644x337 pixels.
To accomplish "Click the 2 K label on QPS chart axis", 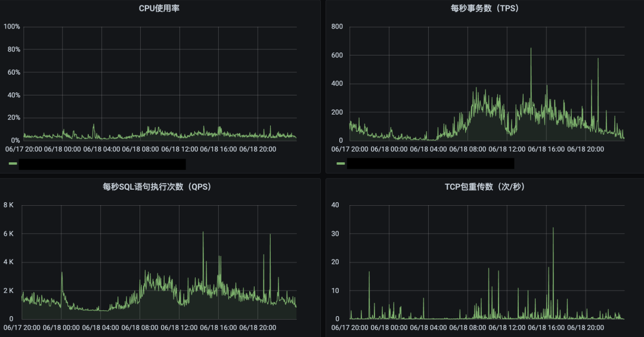I will [x=8, y=290].
